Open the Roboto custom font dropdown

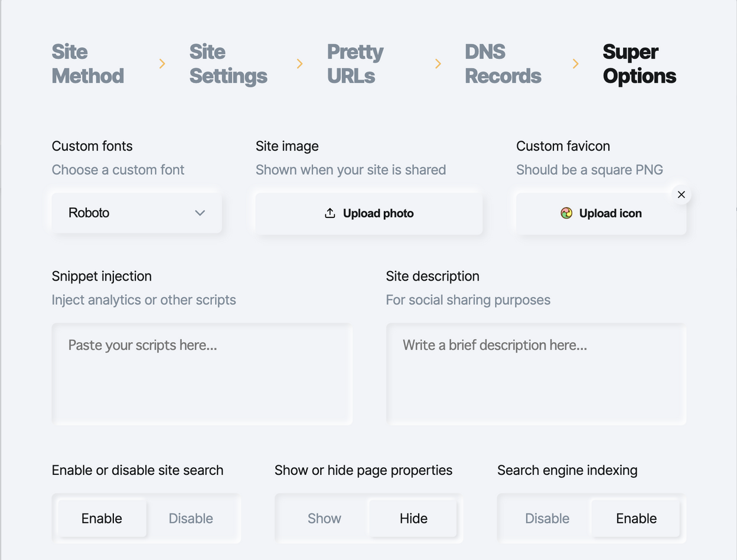point(137,213)
